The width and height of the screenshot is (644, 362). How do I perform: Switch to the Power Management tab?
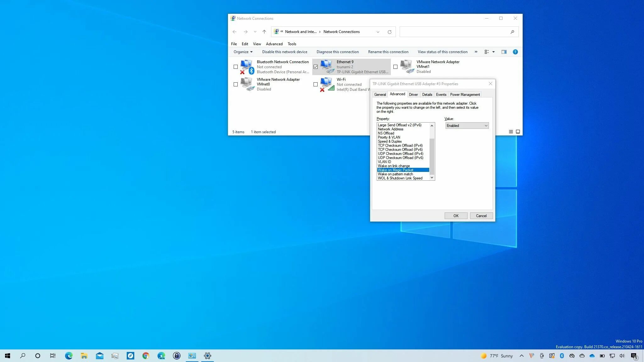click(465, 95)
